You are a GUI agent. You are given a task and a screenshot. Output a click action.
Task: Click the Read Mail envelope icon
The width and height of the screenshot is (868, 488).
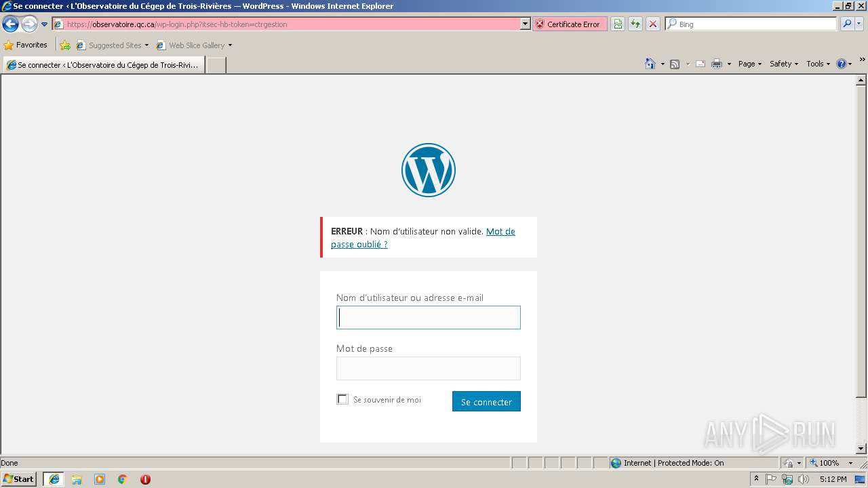701,64
